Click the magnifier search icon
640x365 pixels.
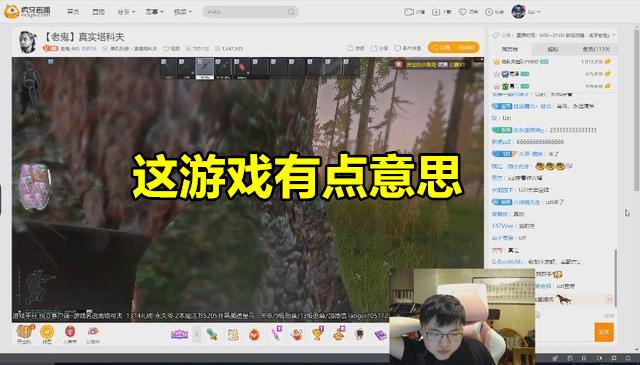click(291, 12)
